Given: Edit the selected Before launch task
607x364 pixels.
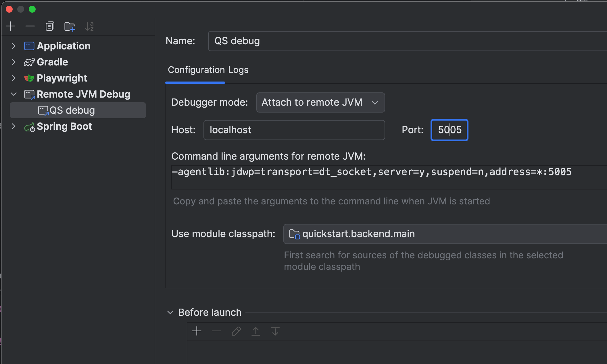Looking at the screenshot, I should point(236,331).
